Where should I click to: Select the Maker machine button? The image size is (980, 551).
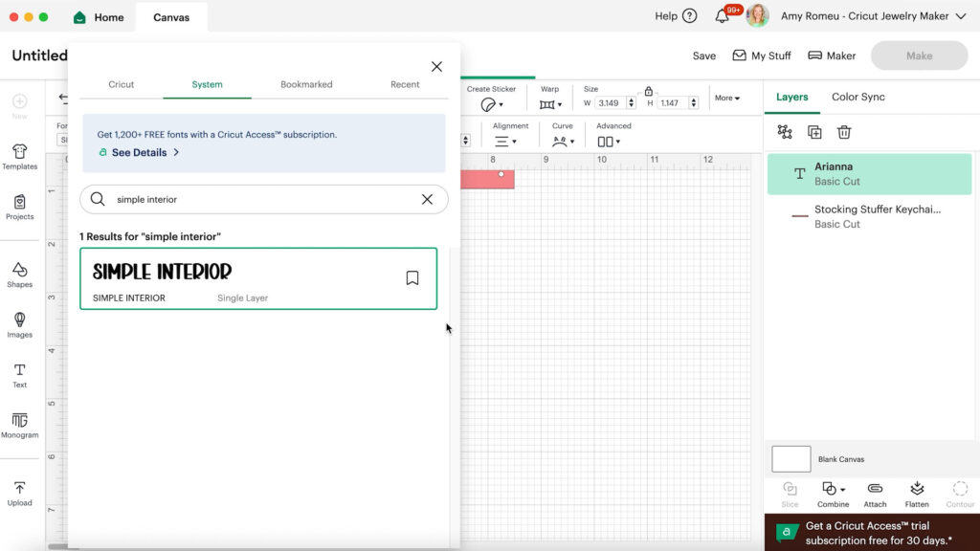coord(832,55)
